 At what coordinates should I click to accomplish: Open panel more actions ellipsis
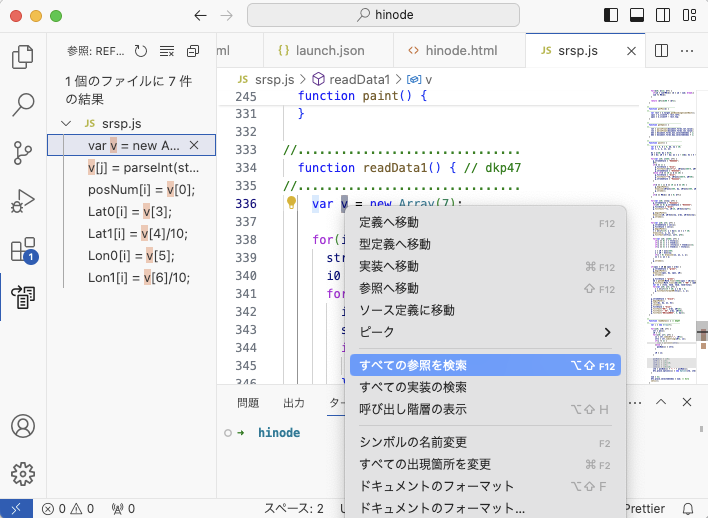tap(635, 402)
